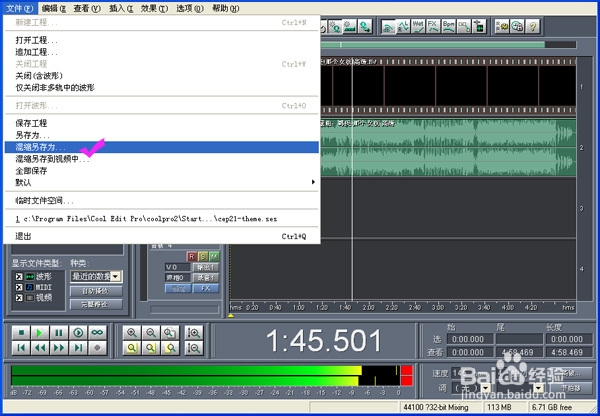Zoom to the left edge of the selection
The width and height of the screenshot is (600, 416).
click(x=151, y=347)
